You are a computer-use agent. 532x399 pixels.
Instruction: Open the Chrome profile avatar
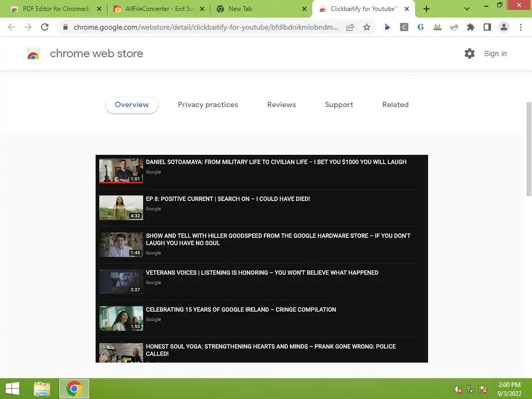504,27
